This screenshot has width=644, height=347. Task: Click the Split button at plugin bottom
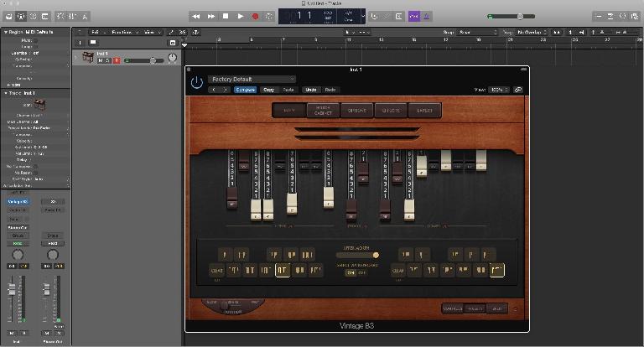[496, 308]
